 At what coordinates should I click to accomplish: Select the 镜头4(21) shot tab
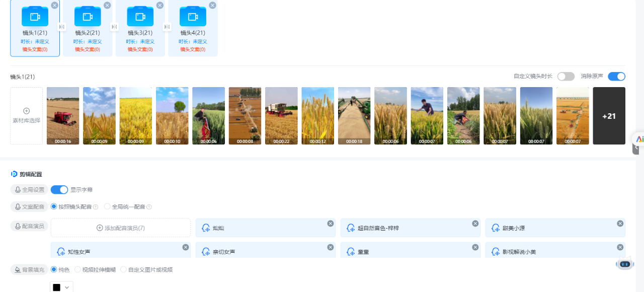tap(193, 28)
